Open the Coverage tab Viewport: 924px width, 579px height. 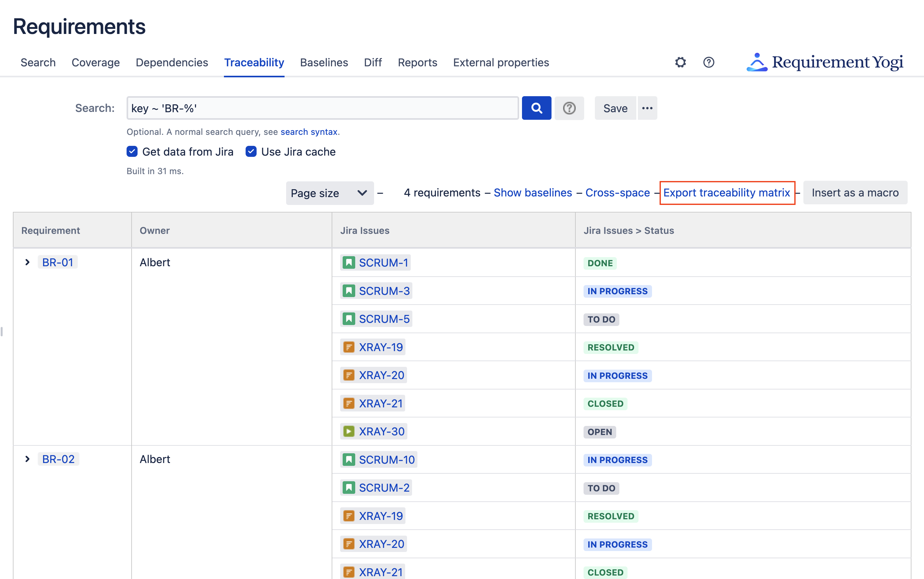pos(96,63)
